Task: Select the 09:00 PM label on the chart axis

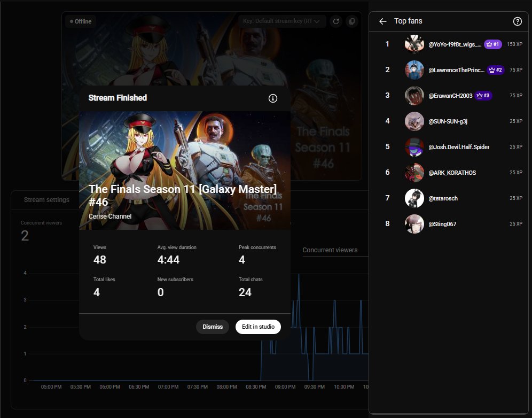Action: [285, 387]
